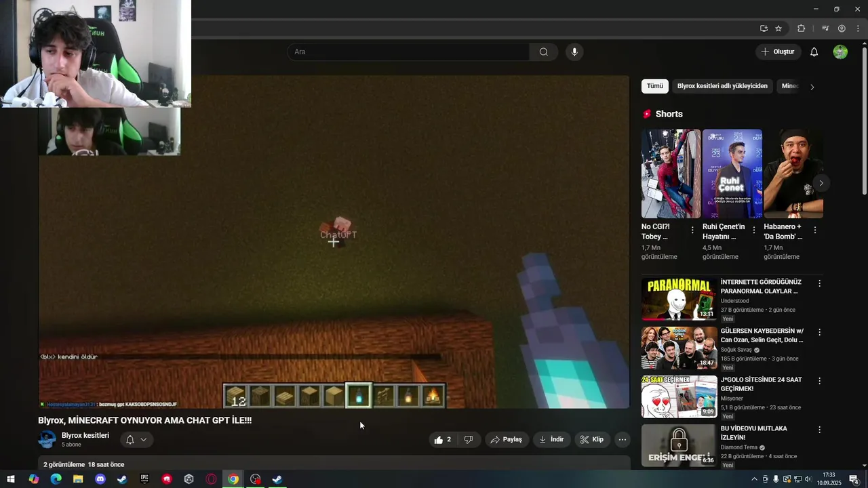Open the Misyoner channel link

[732, 399]
